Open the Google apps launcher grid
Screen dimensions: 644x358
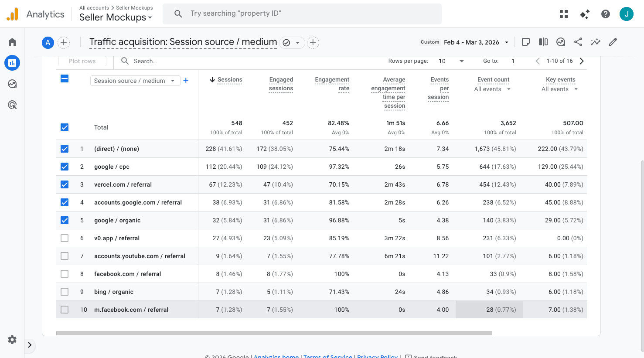click(563, 14)
